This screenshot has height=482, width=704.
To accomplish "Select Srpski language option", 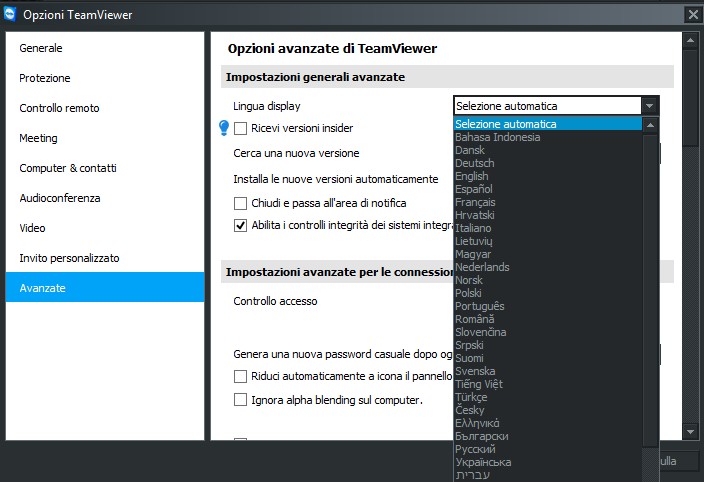I will point(548,345).
